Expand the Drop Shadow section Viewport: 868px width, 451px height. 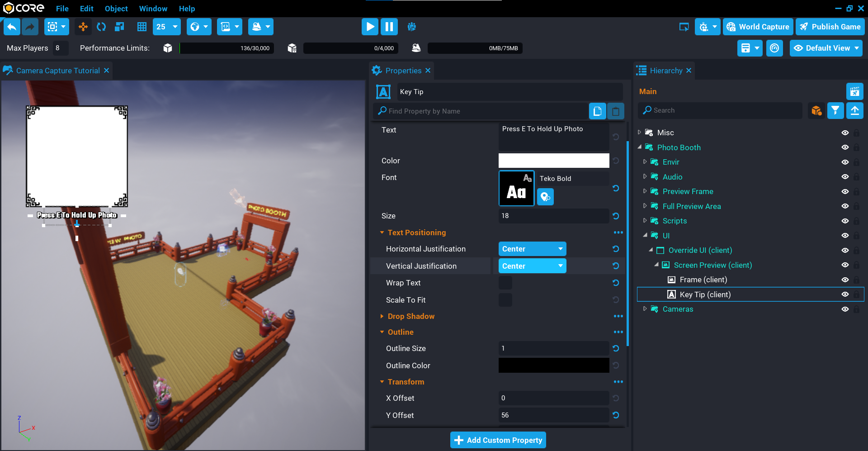pos(382,316)
